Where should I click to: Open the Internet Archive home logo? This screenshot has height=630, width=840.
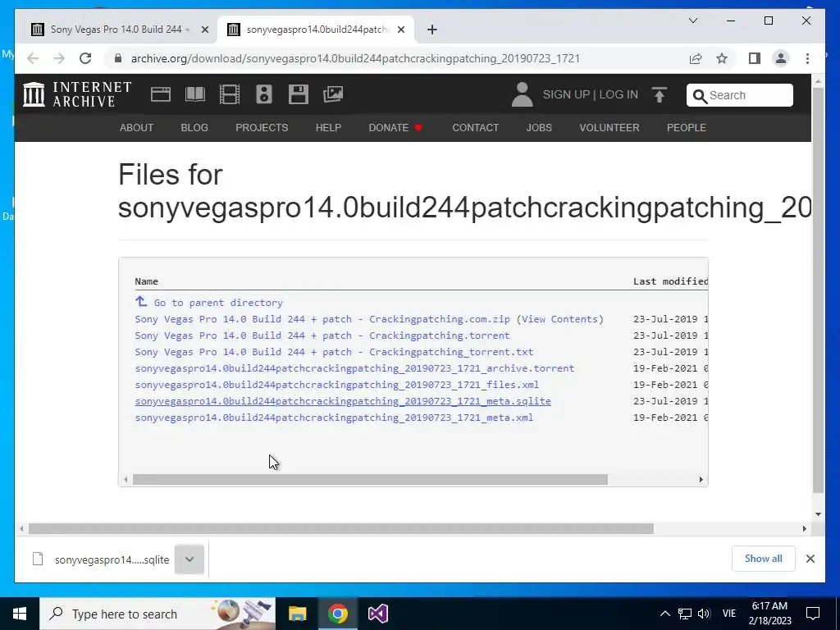(x=77, y=94)
